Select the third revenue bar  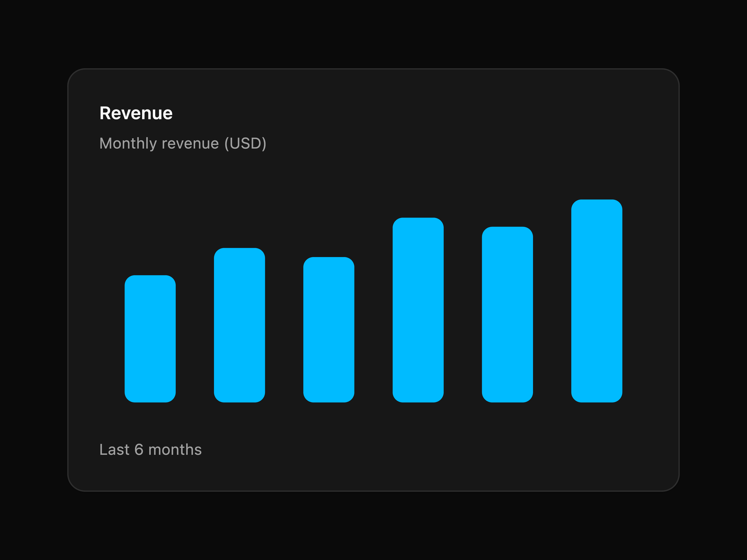click(329, 329)
